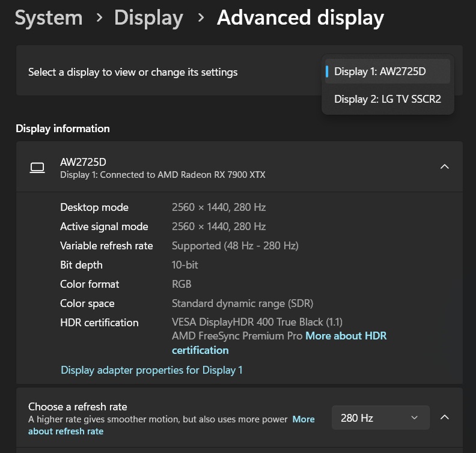The image size is (476, 453).
Task: Click the chevron between System and Display
Action: pyautogui.click(x=99, y=17)
